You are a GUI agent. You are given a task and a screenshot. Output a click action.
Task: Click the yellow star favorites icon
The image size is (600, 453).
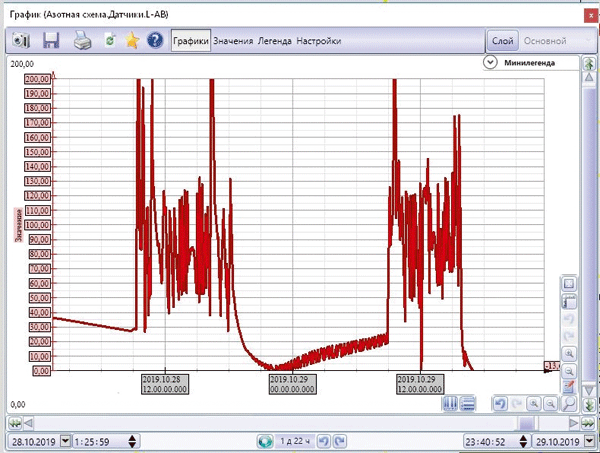132,40
